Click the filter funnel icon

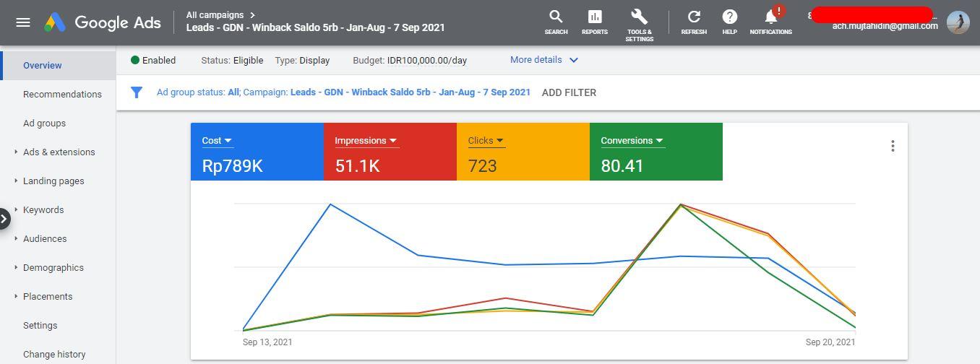136,92
